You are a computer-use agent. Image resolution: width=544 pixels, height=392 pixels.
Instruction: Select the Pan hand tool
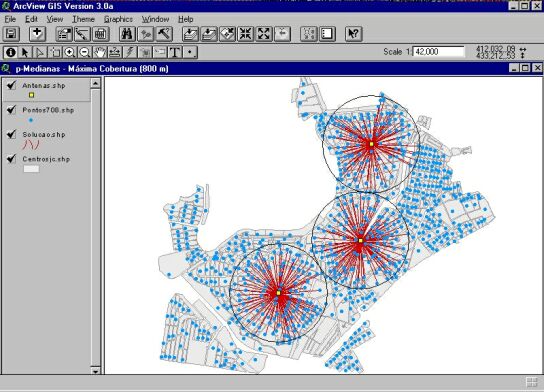tap(100, 52)
